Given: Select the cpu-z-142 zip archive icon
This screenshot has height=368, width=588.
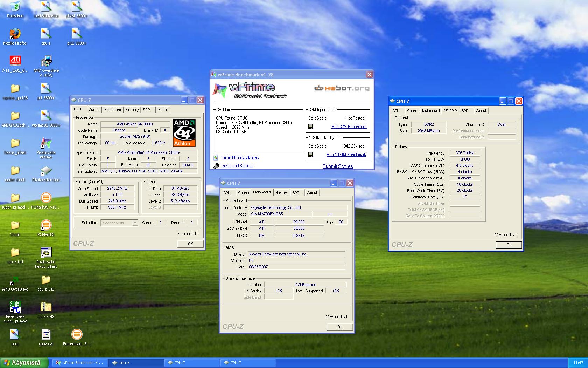Looking at the screenshot, I should coord(46,307).
